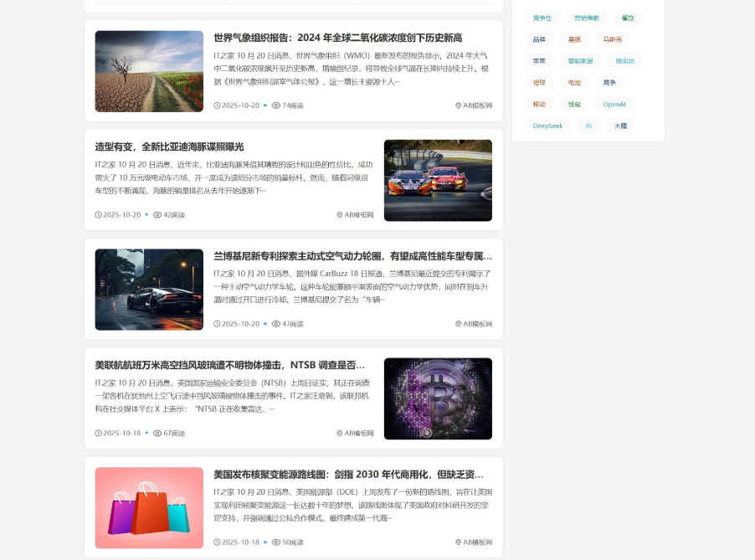The height and width of the screenshot is (560, 755).
Task: Click the copyright icon on the 核聚变 article footer
Action: click(x=456, y=542)
